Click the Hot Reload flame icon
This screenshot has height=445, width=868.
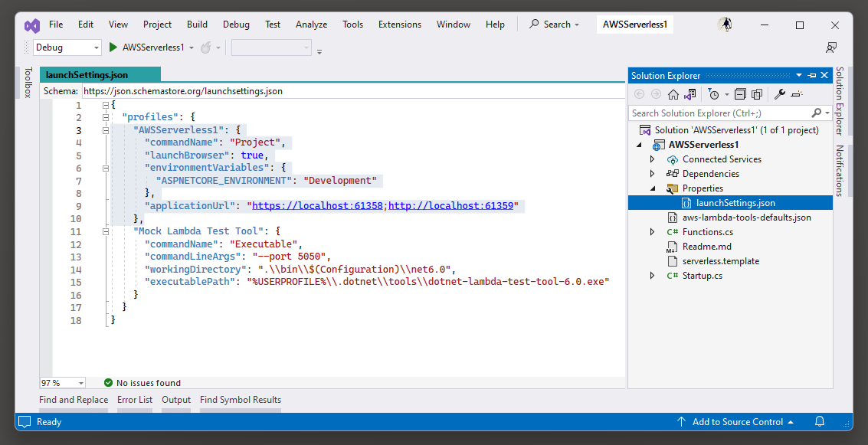pos(206,47)
